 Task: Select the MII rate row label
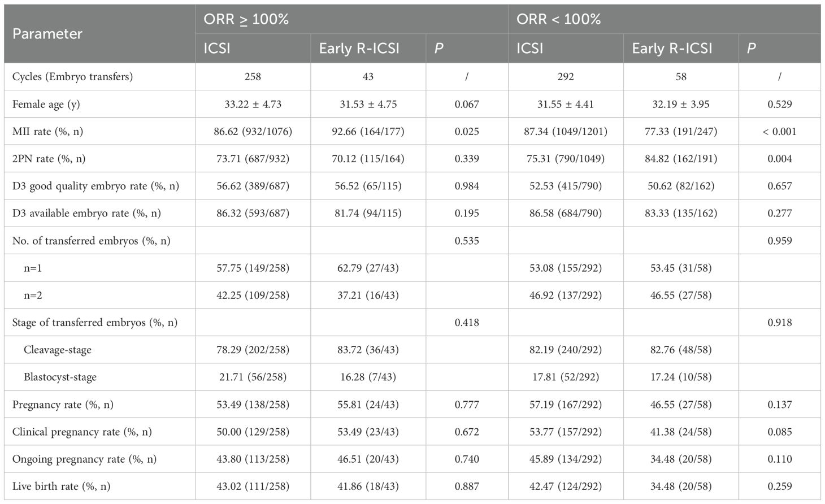coord(47,132)
